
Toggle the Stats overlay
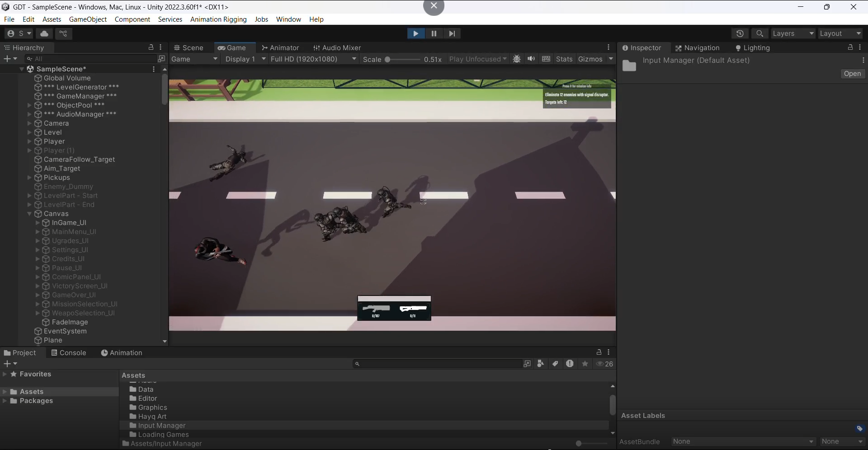pyautogui.click(x=564, y=59)
